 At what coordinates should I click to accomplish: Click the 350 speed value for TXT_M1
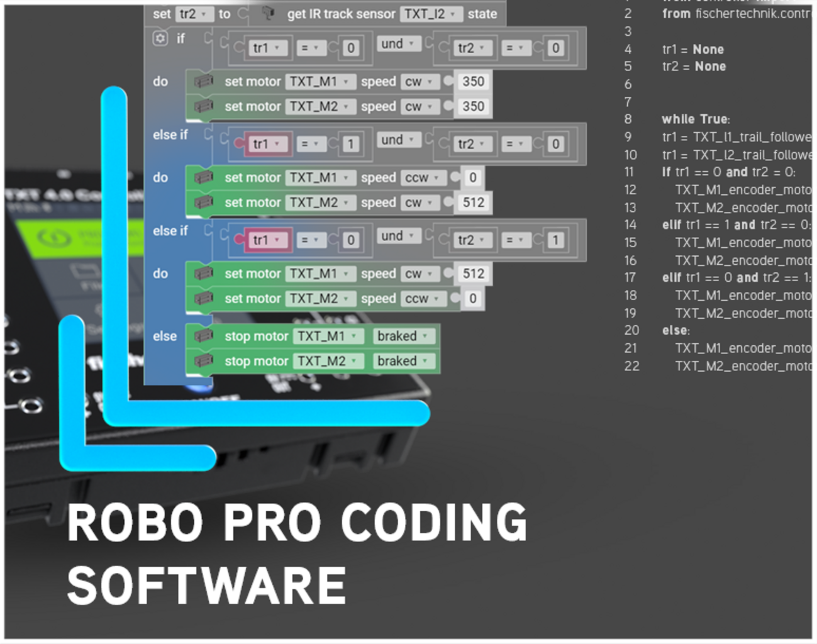click(473, 82)
